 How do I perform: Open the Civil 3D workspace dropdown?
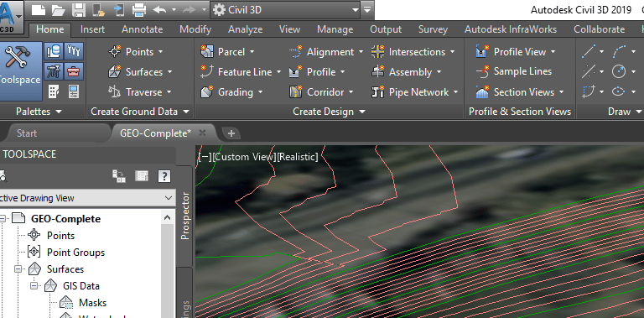[286, 9]
